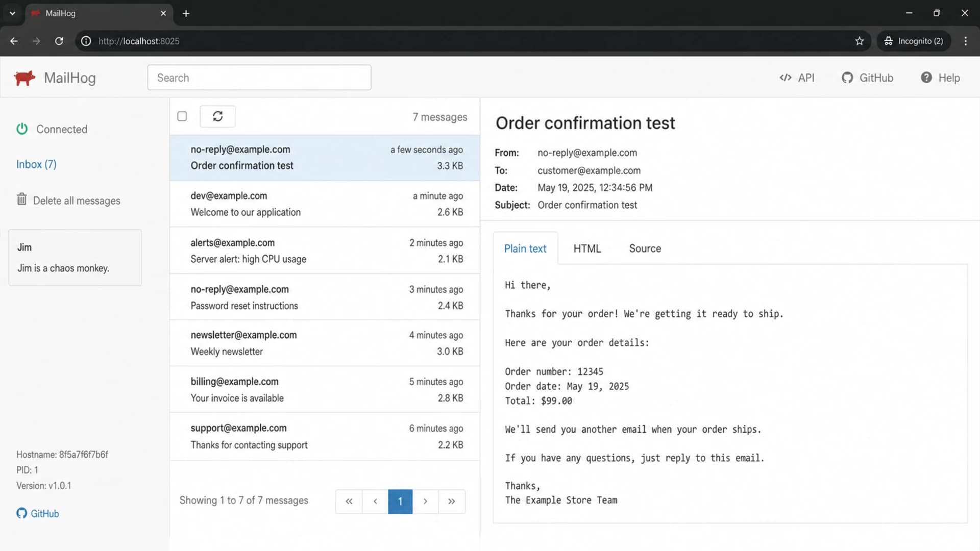Open the tab search dropdown arrow
Image resolution: width=980 pixels, height=551 pixels.
point(12,13)
